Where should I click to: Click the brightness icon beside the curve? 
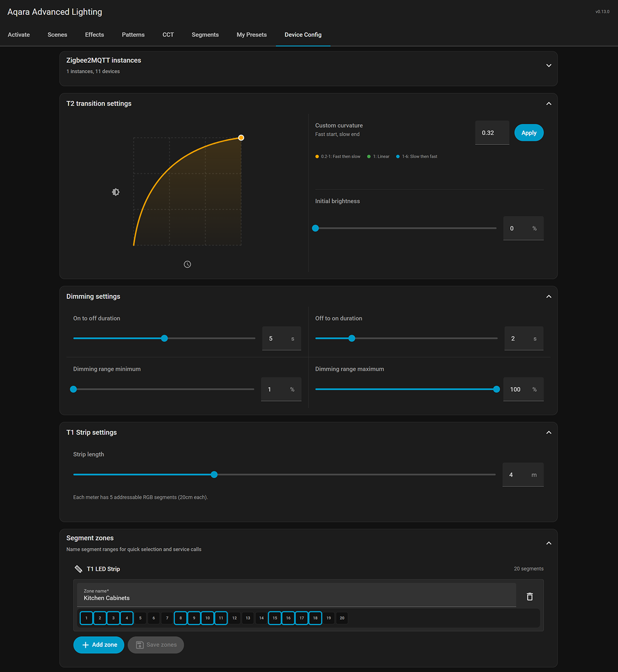pyautogui.click(x=115, y=192)
